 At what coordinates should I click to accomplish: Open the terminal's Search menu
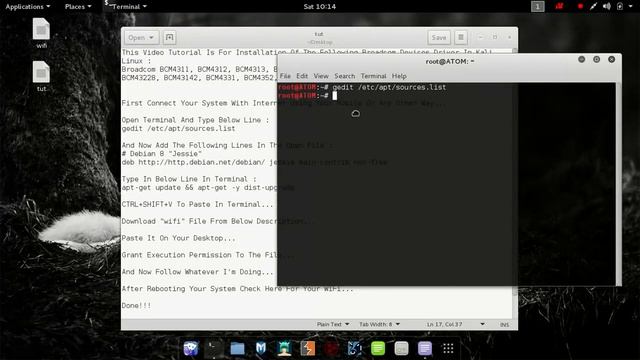[x=344, y=76]
